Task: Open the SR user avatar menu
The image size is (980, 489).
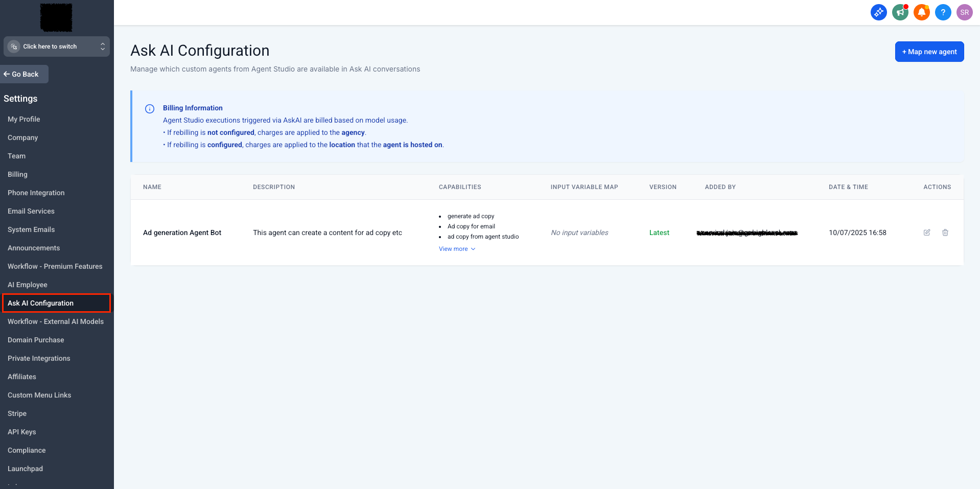Action: 964,12
